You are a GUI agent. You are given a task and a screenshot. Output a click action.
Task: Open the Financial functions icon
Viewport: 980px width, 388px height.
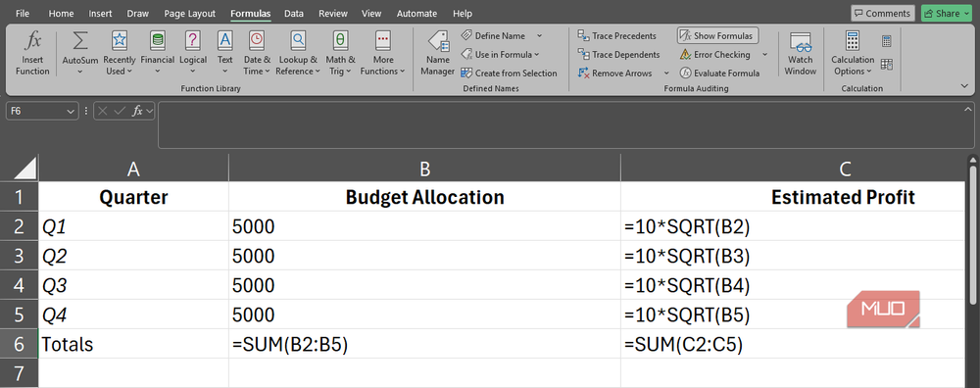click(x=158, y=41)
